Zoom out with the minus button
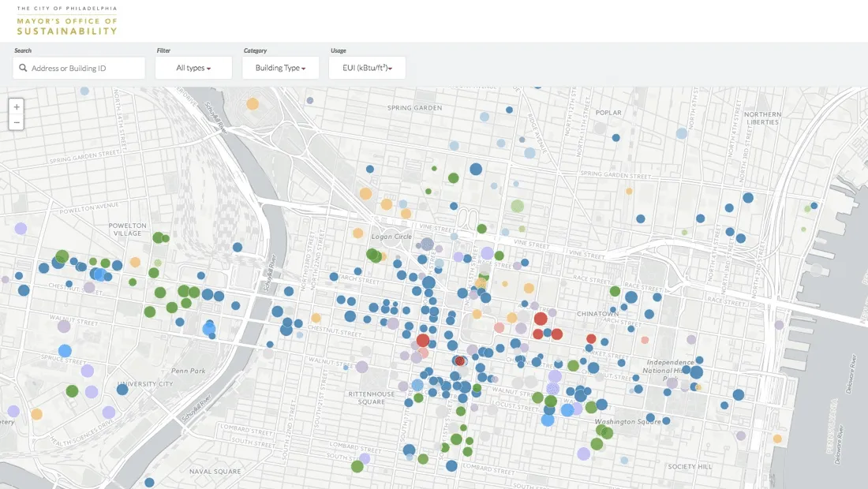 pos(16,121)
